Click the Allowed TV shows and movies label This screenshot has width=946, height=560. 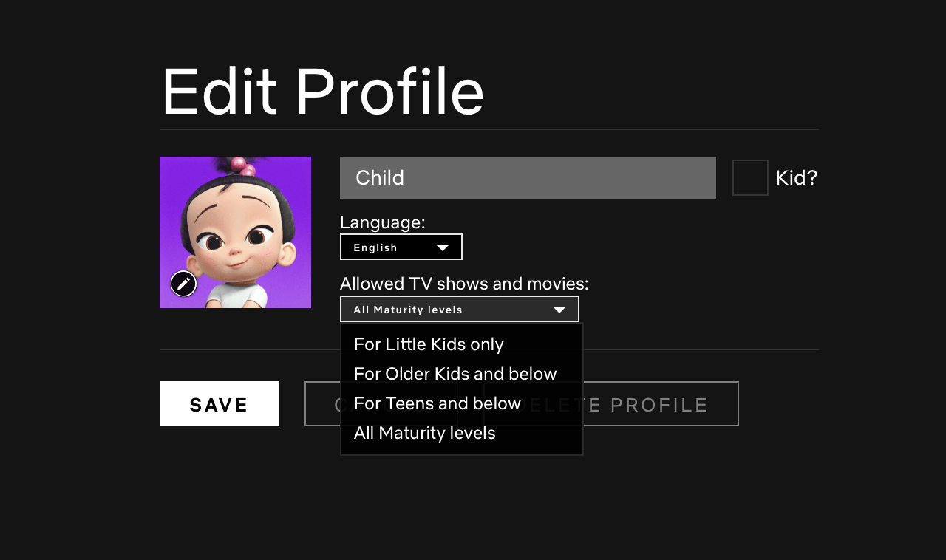464,284
